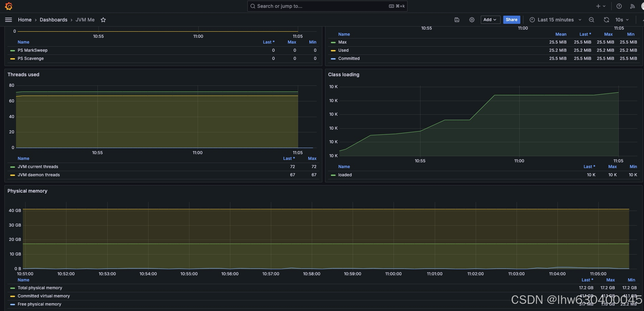Toggle Free physical memory series
The height and width of the screenshot is (311, 644).
[x=39, y=304]
